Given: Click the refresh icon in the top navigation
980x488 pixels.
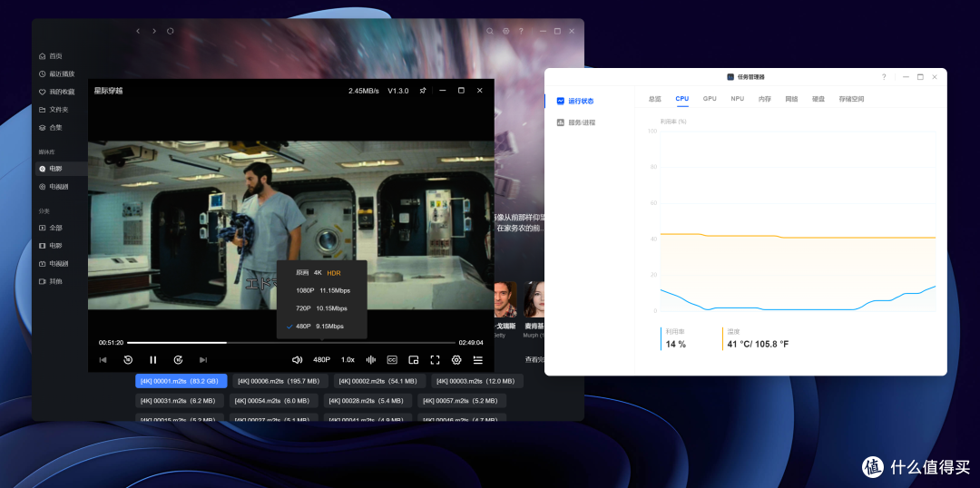Looking at the screenshot, I should (170, 31).
